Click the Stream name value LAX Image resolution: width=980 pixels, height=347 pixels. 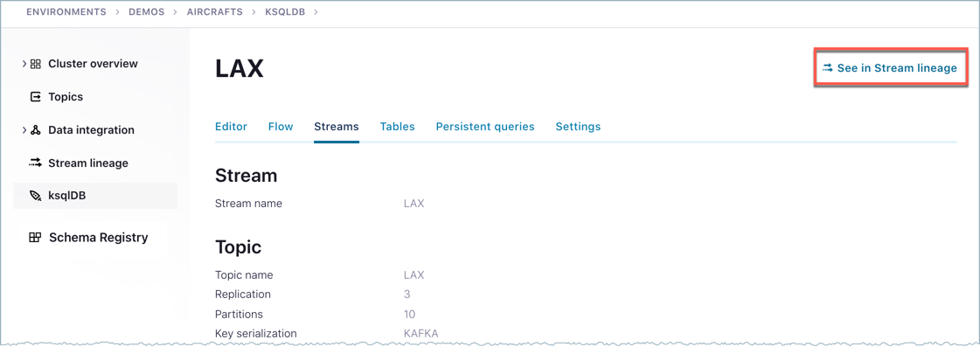tap(414, 204)
